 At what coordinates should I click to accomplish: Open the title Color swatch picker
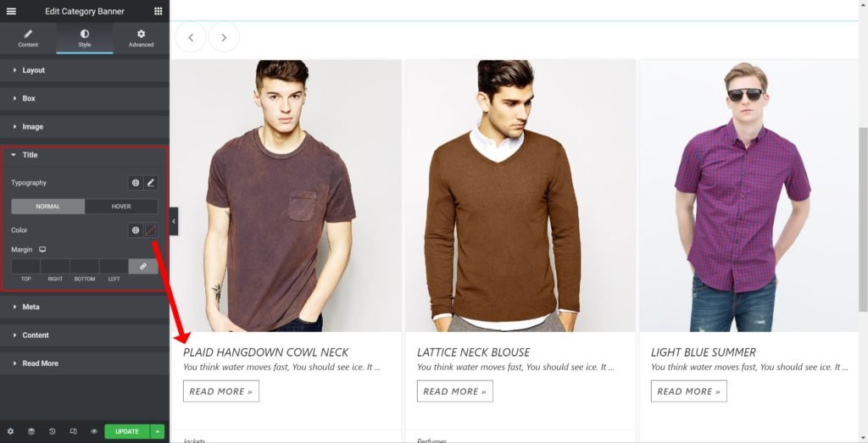pos(151,230)
